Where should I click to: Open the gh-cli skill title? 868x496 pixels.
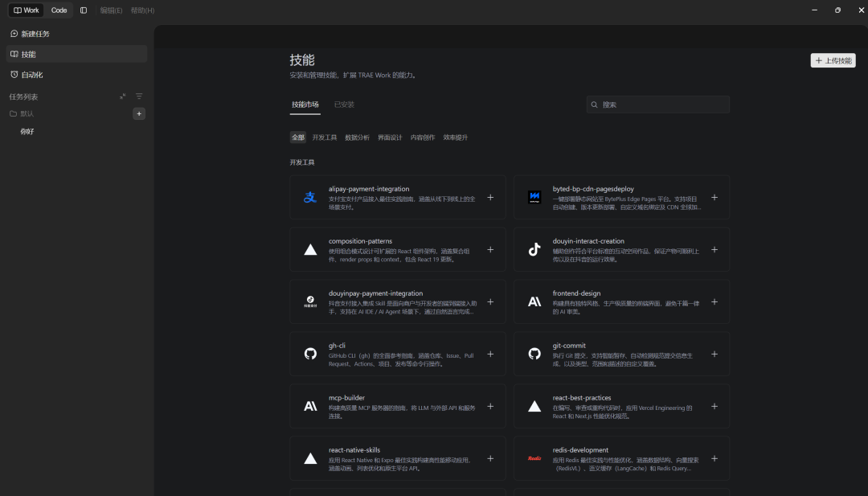tap(337, 346)
